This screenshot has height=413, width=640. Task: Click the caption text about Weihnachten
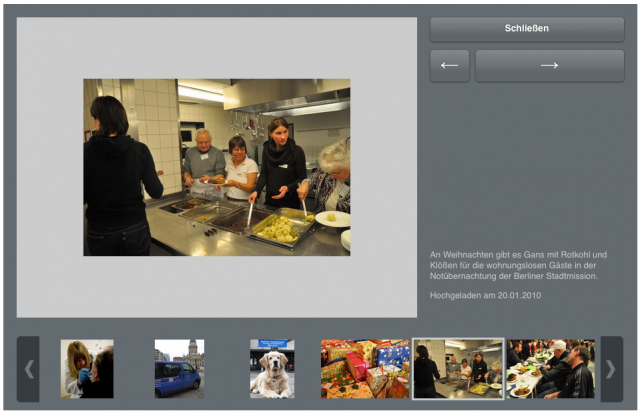pyautogui.click(x=518, y=265)
